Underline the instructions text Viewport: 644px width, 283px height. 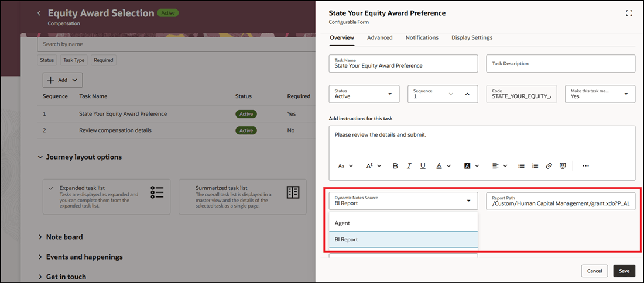(x=423, y=166)
